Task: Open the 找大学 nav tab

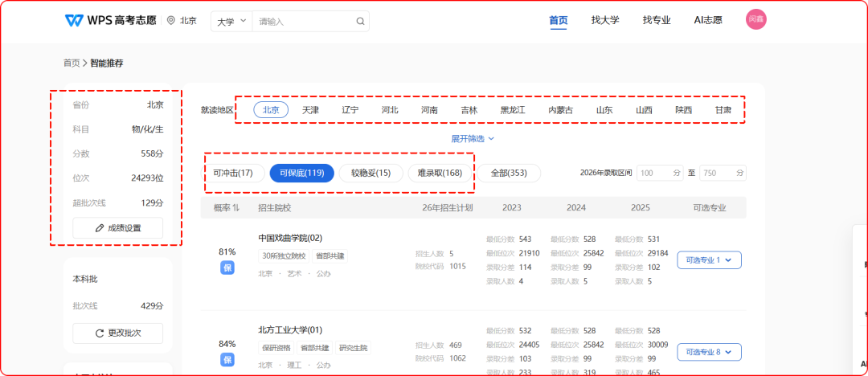Action: 605,21
